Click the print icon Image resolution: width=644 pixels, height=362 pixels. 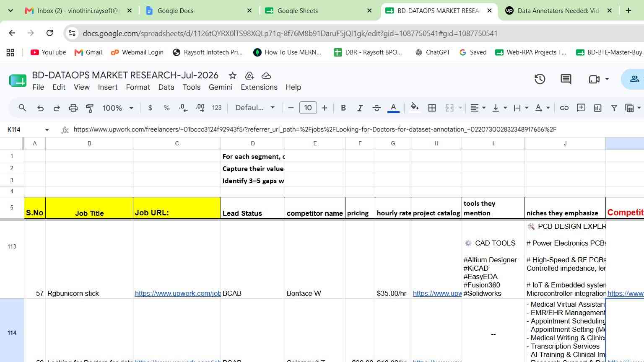(73, 108)
